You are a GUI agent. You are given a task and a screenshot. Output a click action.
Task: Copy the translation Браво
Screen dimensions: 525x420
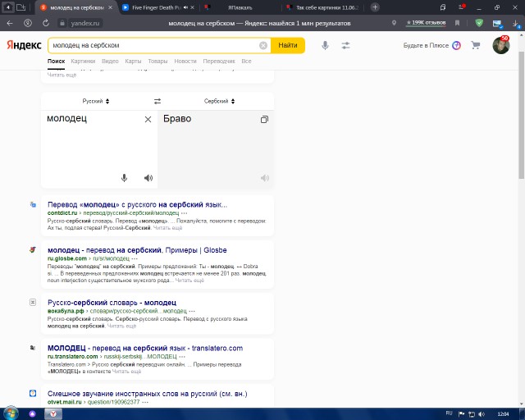click(264, 119)
